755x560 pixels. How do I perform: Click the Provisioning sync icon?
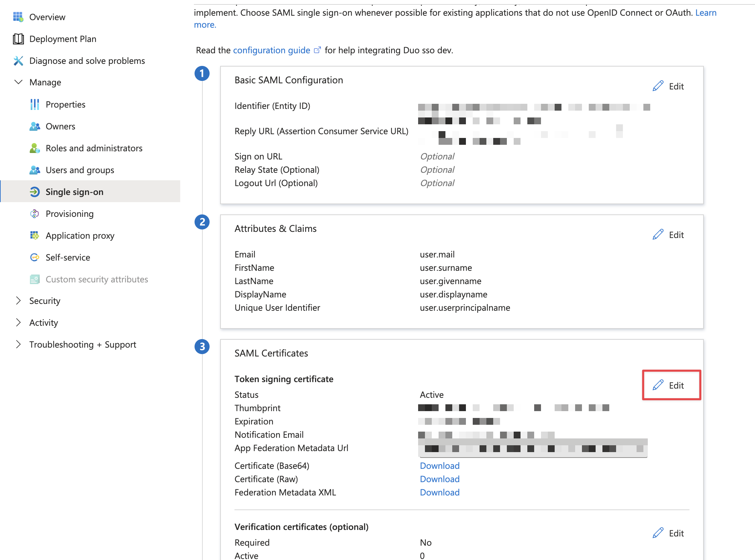pos(34,214)
